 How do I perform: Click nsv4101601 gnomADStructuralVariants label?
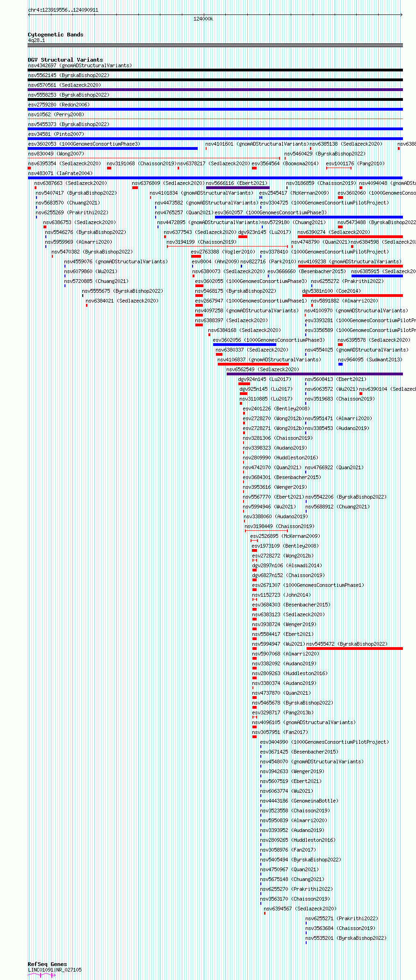[257, 144]
